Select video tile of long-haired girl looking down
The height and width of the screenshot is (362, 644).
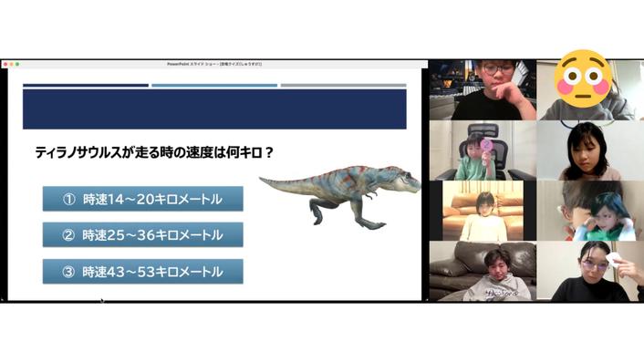(590, 150)
